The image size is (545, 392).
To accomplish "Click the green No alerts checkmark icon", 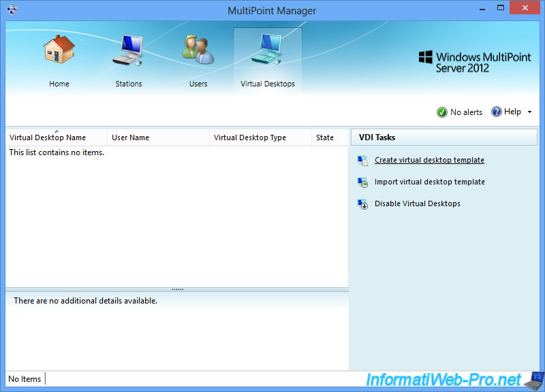I will pos(441,112).
